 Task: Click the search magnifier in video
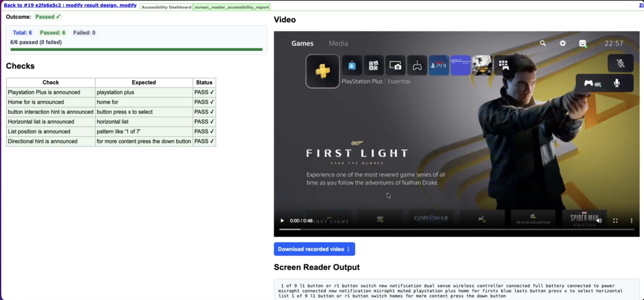542,43
